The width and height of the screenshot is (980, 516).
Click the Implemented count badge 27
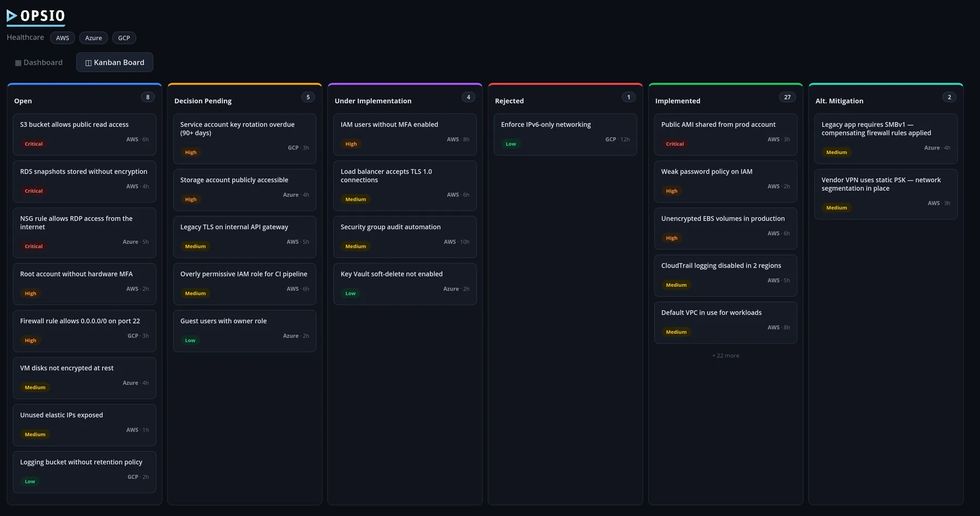pyautogui.click(x=787, y=98)
